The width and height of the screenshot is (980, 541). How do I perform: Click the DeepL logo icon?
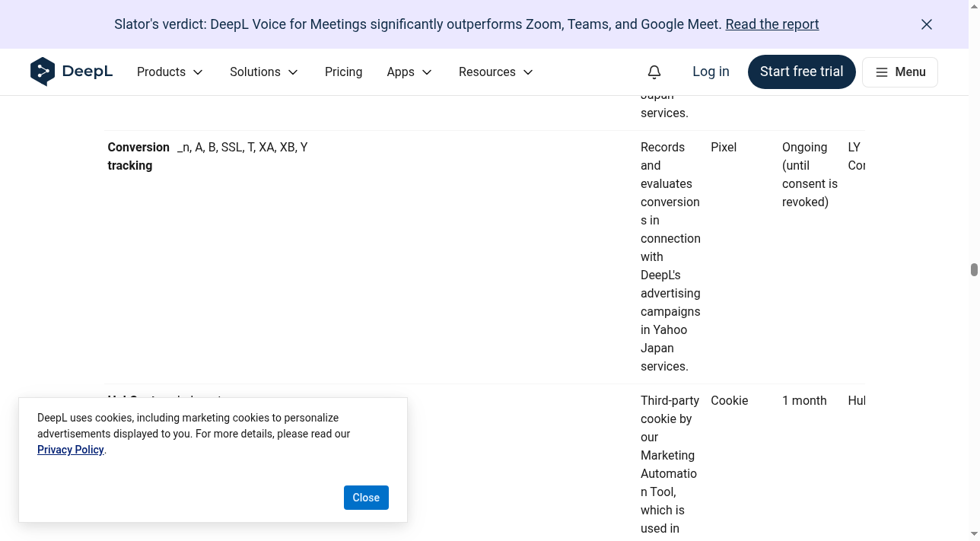[43, 72]
